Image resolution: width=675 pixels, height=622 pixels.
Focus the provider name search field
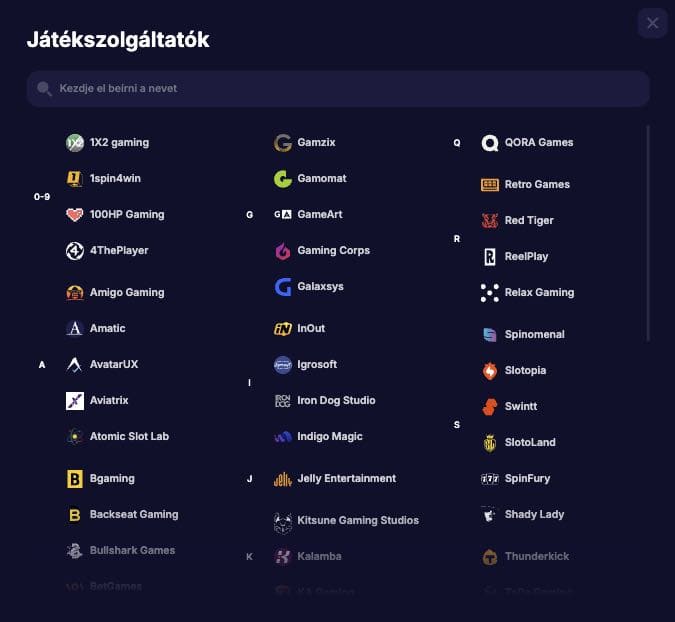pyautogui.click(x=340, y=89)
